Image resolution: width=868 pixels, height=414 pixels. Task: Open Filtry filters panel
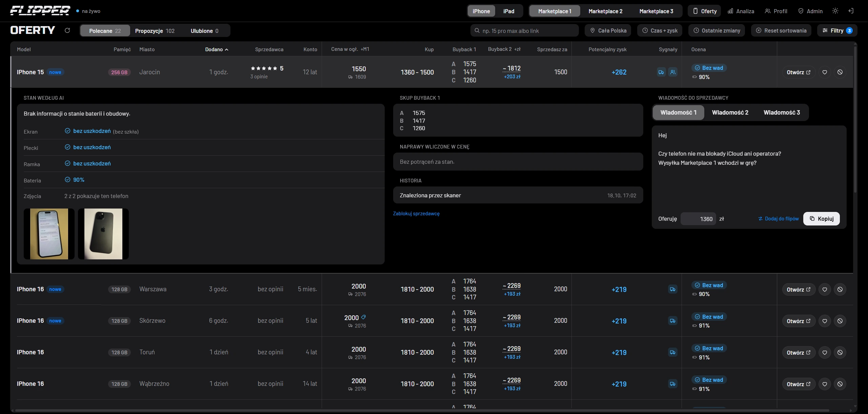click(x=837, y=31)
